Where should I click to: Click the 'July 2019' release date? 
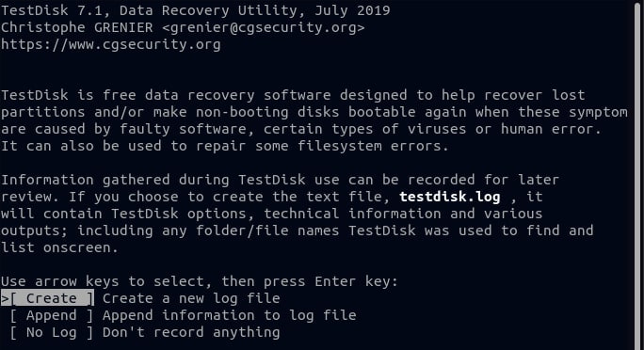pyautogui.click(x=352, y=10)
